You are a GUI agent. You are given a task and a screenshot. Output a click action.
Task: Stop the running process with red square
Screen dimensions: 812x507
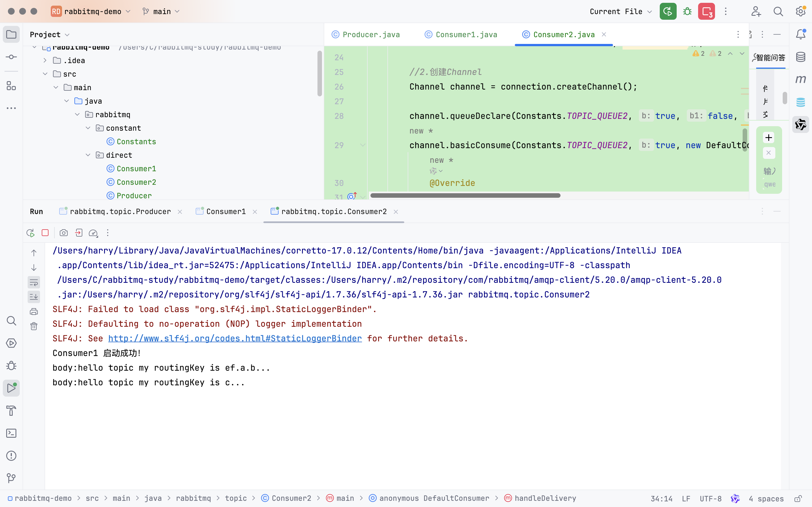click(45, 233)
